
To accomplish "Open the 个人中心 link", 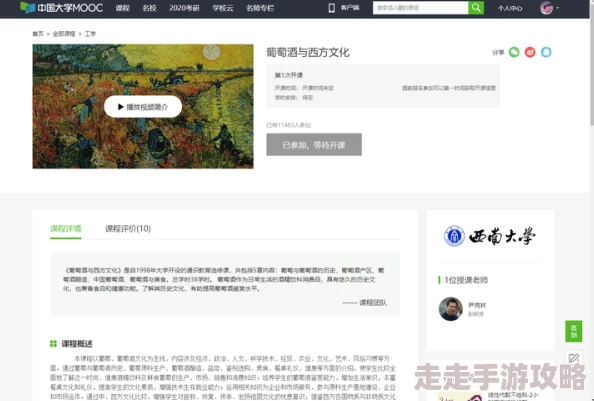I will [x=510, y=8].
